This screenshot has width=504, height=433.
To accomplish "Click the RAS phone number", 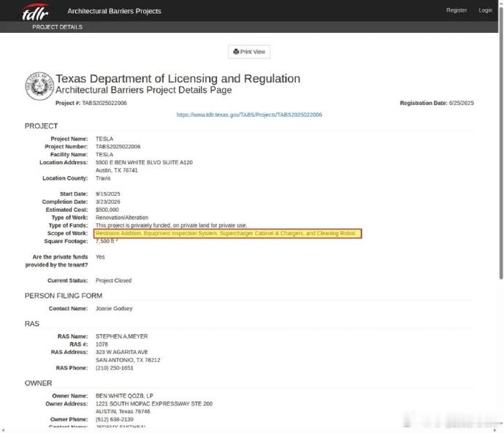I will (114, 368).
